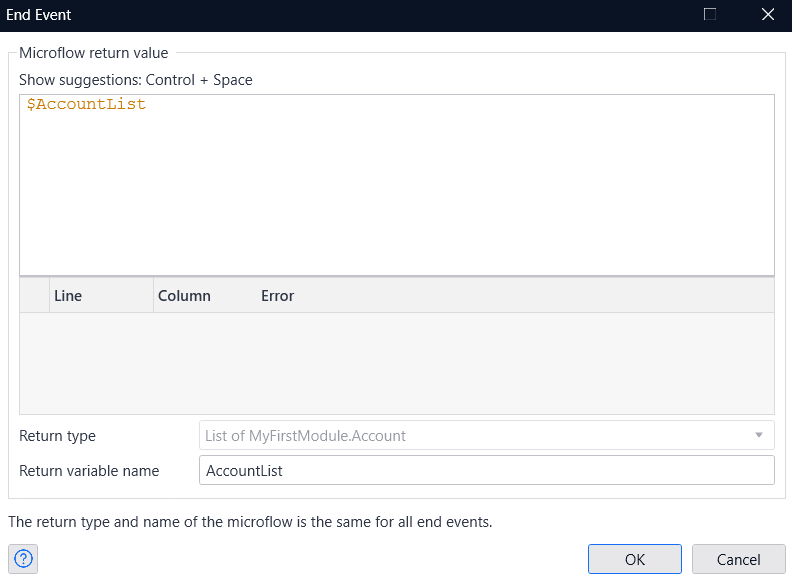
Task: Focus the Return variable name field
Action: tap(486, 470)
